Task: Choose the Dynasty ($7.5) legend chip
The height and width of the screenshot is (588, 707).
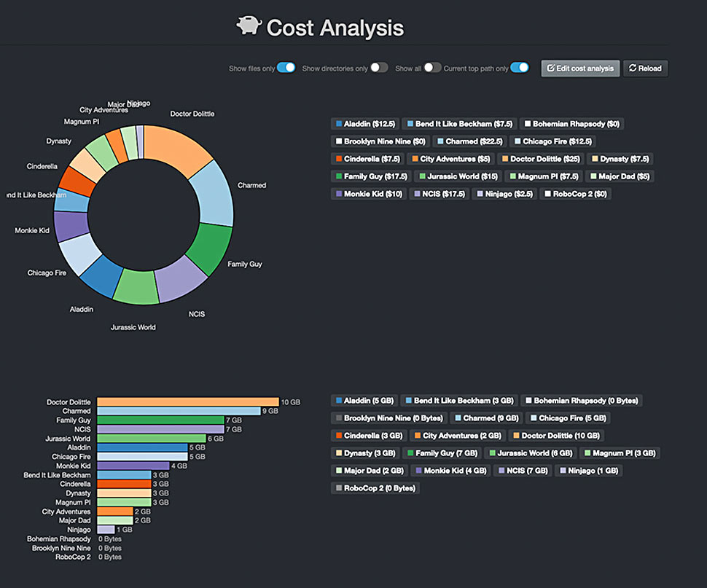Action: 620,159
